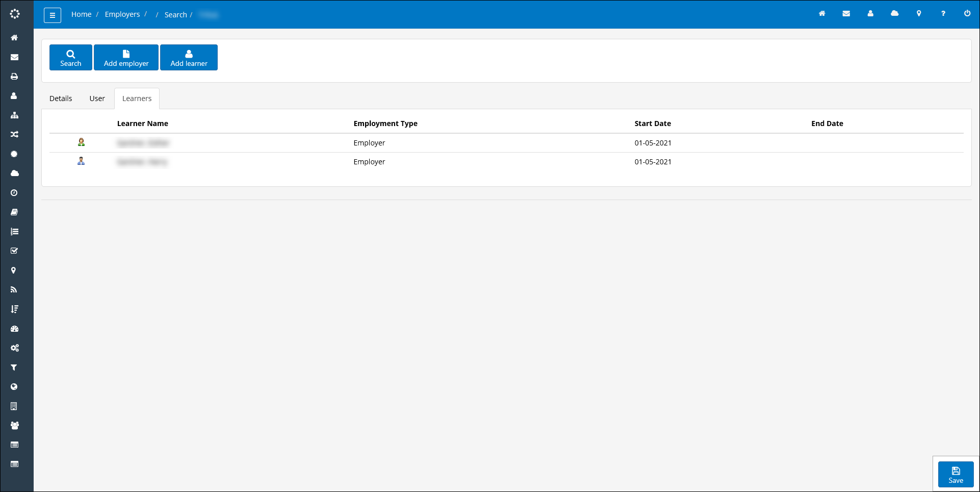Click the Logout power icon at top right
The height and width of the screenshot is (492, 980).
[x=967, y=14]
